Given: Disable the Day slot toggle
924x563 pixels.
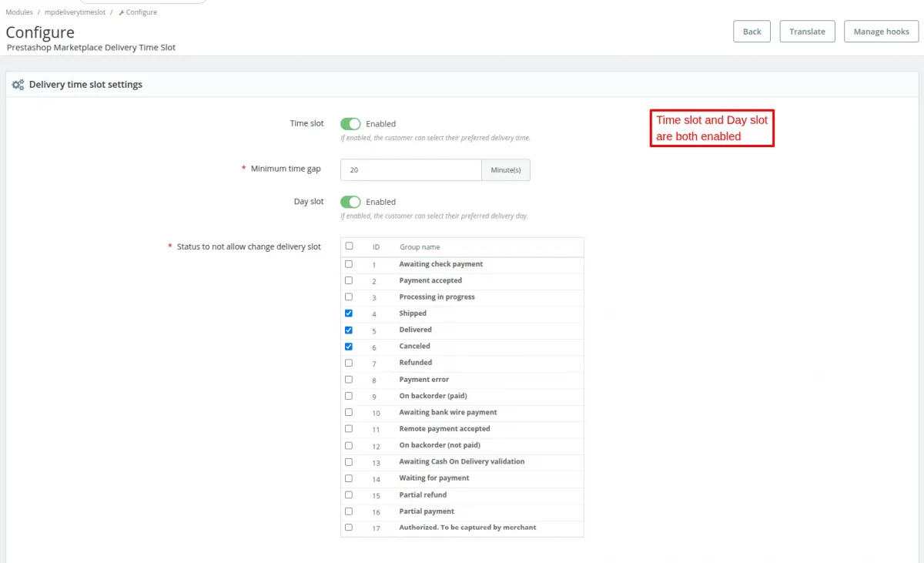Looking at the screenshot, I should click(x=350, y=202).
